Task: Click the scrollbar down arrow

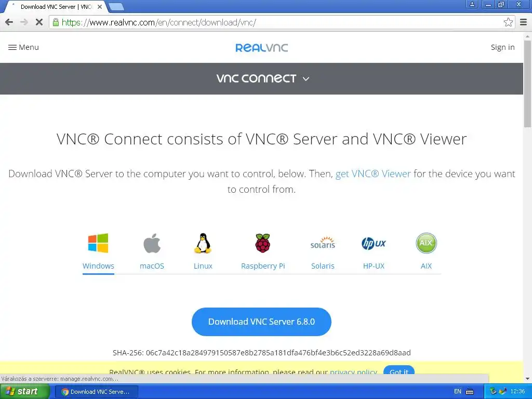Action: coord(527,379)
